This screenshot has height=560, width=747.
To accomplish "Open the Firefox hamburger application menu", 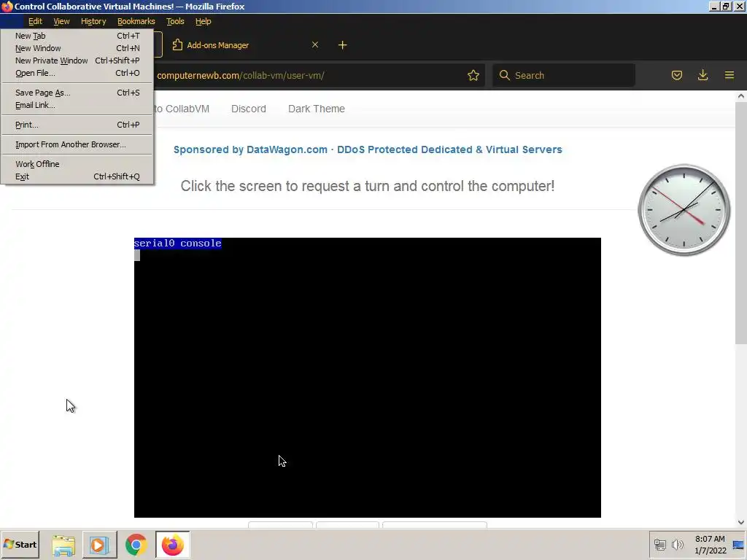I will pos(729,75).
